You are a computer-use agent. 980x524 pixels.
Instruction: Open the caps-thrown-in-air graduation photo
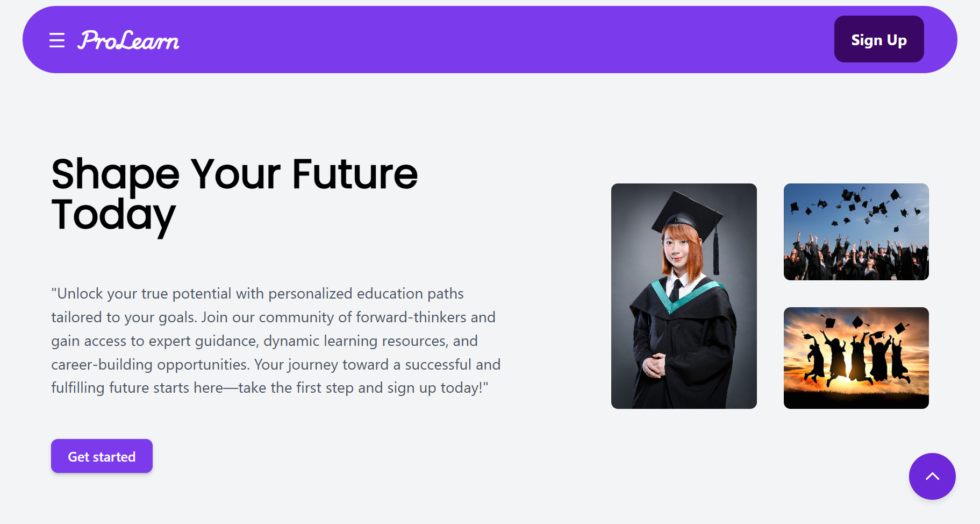click(x=856, y=232)
